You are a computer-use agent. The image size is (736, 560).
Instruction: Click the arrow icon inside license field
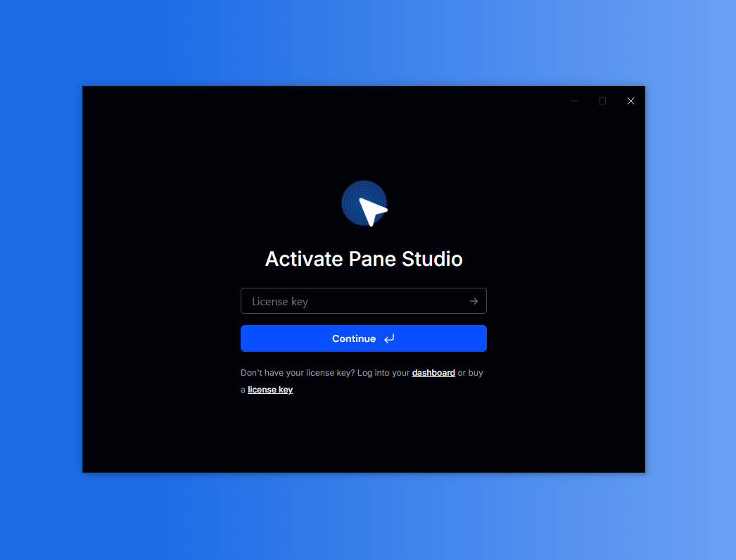click(474, 301)
